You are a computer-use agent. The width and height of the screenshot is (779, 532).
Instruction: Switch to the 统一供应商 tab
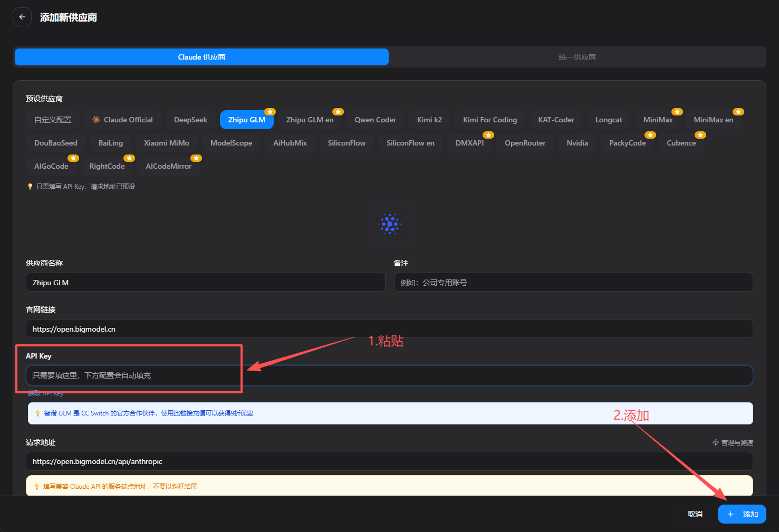tap(577, 57)
